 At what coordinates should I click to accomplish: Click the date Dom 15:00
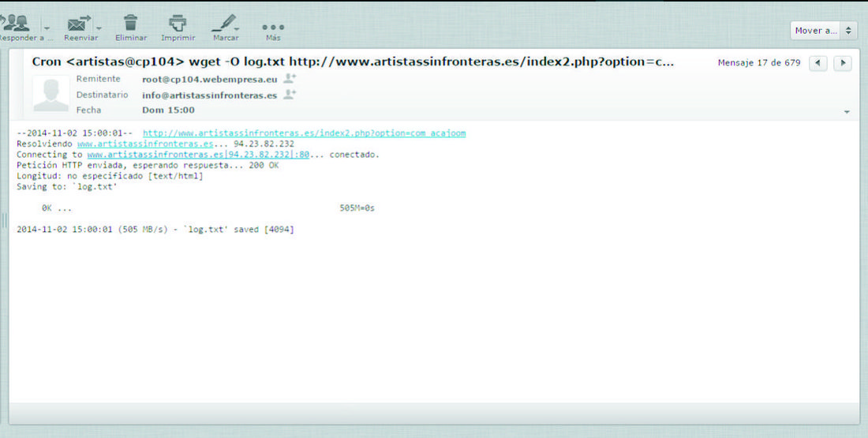pyautogui.click(x=168, y=110)
